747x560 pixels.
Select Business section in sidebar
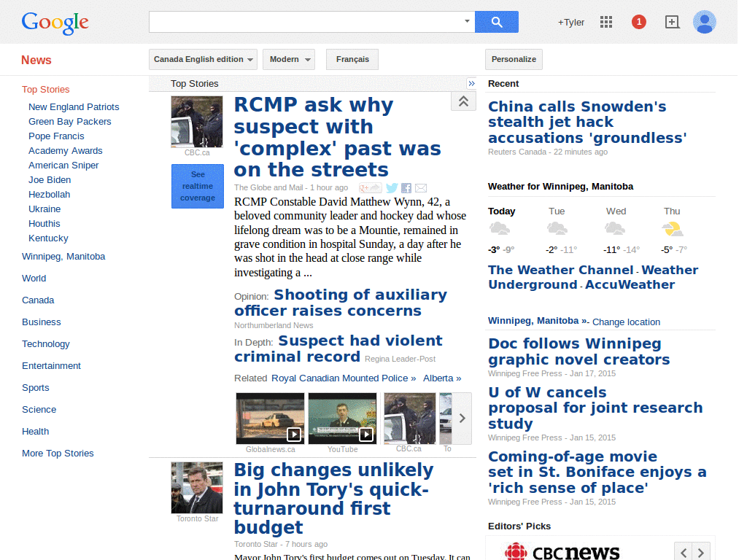[42, 322]
